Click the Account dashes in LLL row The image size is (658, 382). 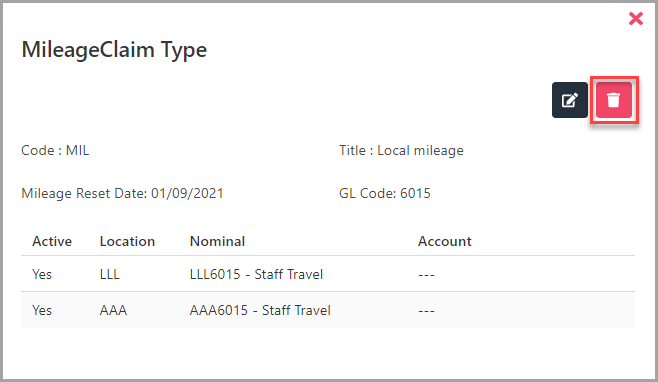(426, 275)
